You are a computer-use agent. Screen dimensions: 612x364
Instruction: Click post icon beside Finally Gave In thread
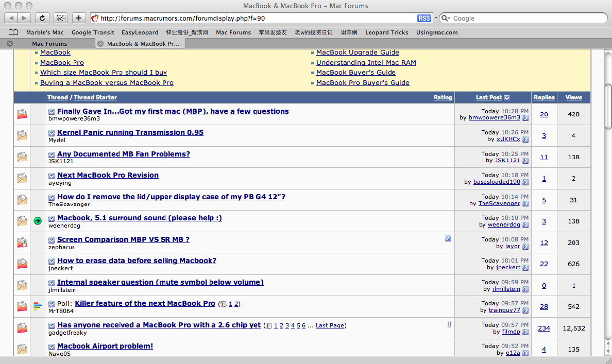tap(52, 112)
